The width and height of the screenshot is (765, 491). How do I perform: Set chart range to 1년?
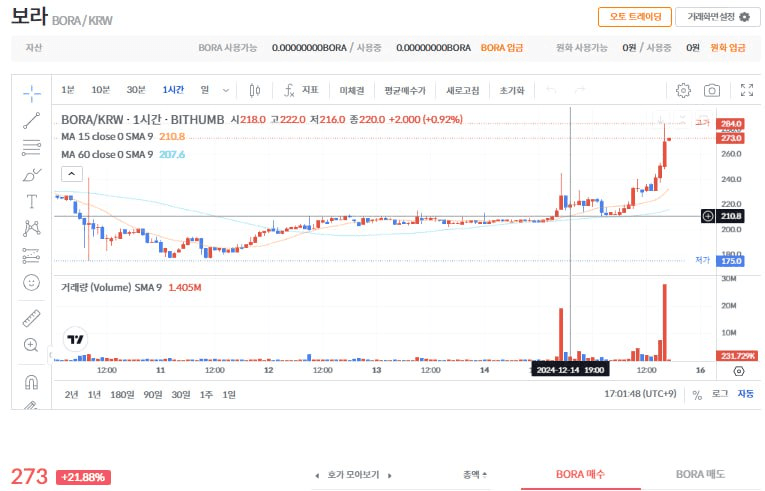coord(94,394)
